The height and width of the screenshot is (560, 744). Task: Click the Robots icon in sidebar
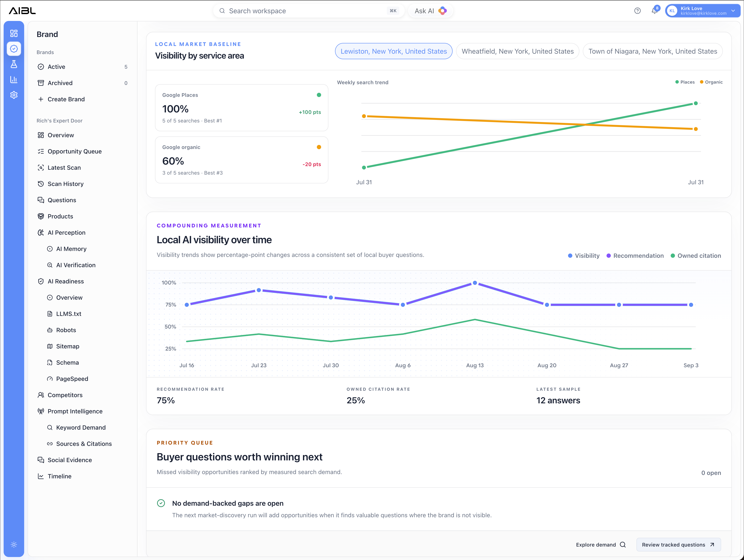click(x=50, y=330)
